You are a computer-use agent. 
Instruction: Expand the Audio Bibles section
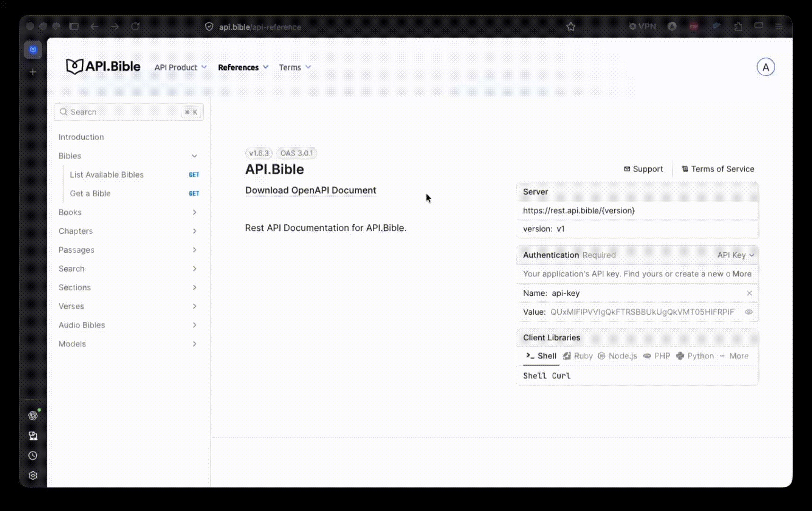pyautogui.click(x=128, y=325)
